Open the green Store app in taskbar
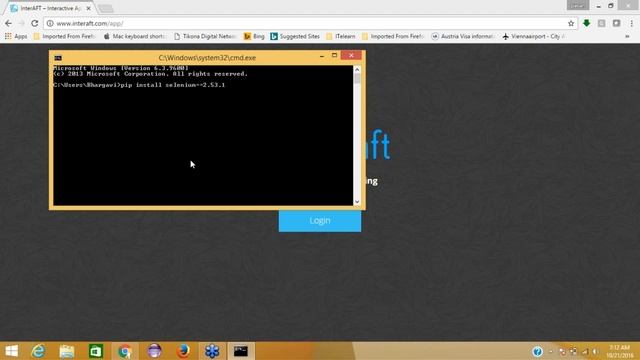640x360 pixels. point(96,351)
